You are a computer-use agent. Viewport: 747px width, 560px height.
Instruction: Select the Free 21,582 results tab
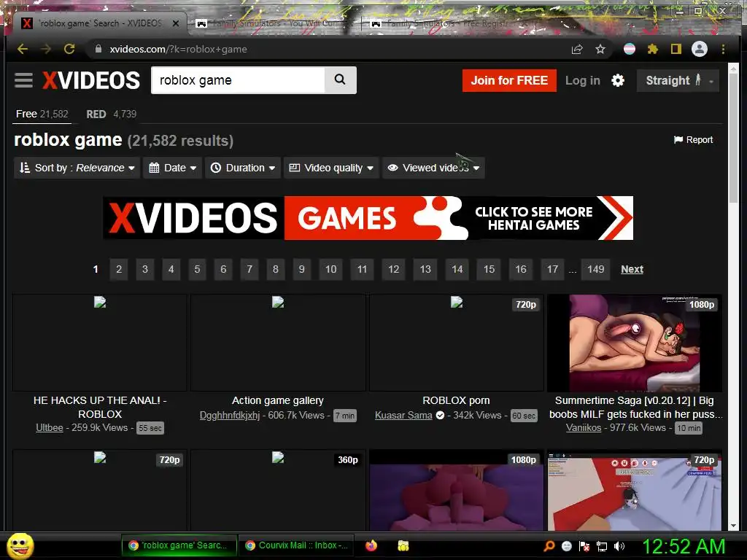pos(42,114)
